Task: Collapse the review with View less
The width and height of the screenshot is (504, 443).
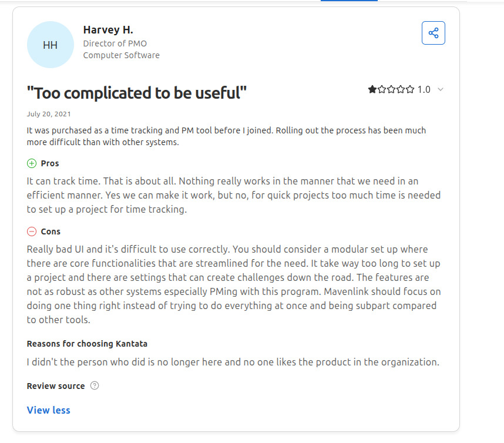Action: [x=48, y=410]
